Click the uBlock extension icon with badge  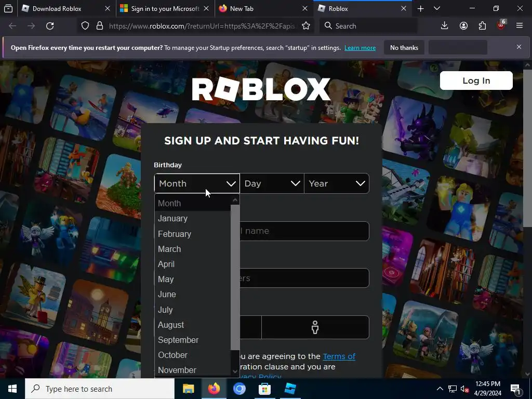[x=501, y=25]
